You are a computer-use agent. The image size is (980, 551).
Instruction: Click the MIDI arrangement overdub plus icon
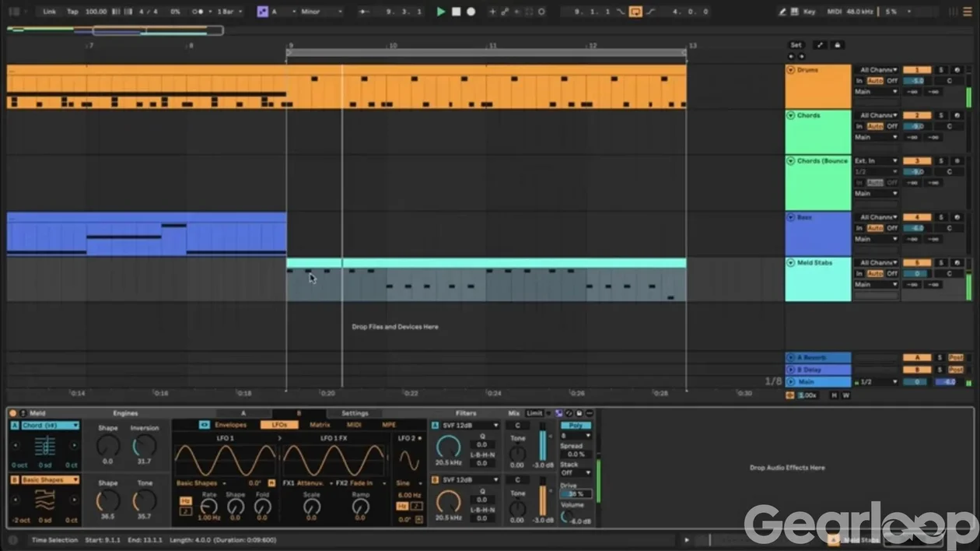[492, 12]
